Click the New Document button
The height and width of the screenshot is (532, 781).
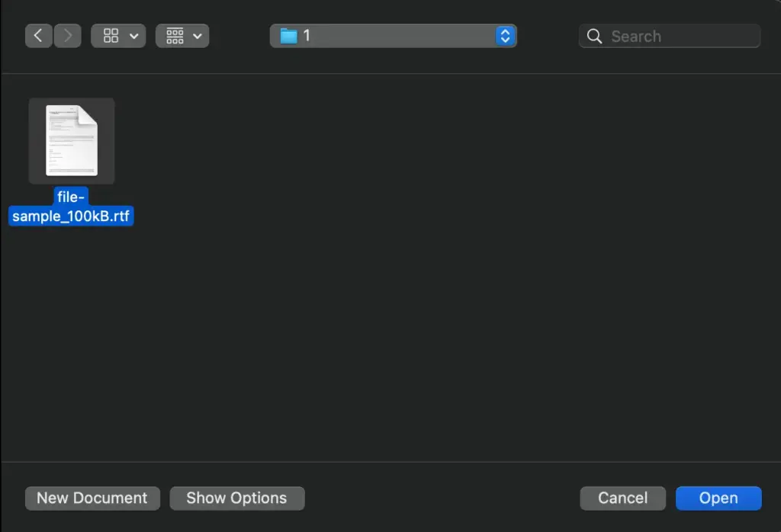[x=92, y=498]
